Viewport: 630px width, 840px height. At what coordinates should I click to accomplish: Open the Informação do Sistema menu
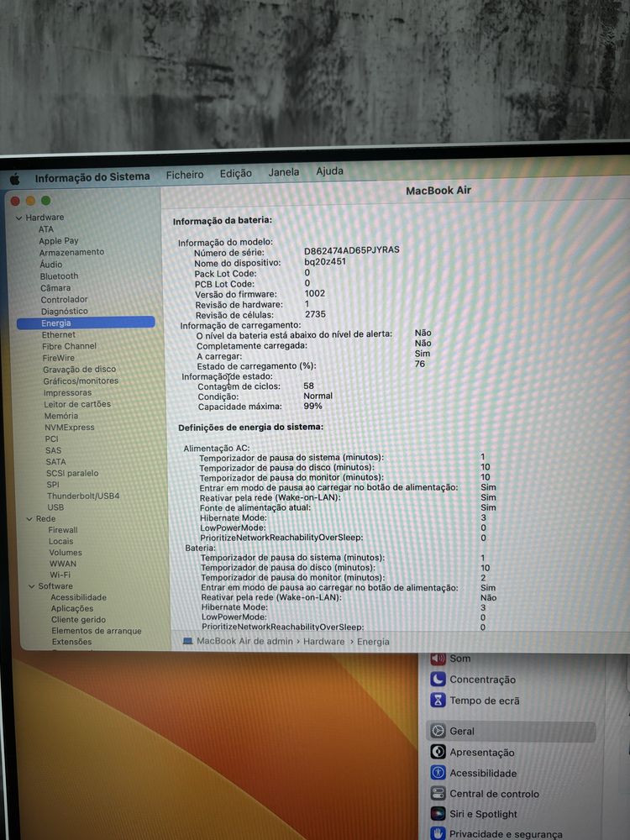(92, 176)
